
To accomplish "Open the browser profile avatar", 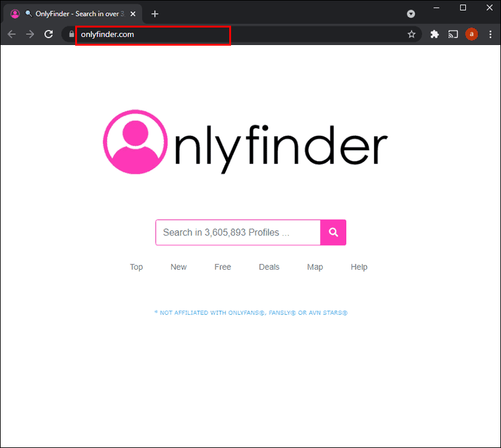I will tap(472, 34).
